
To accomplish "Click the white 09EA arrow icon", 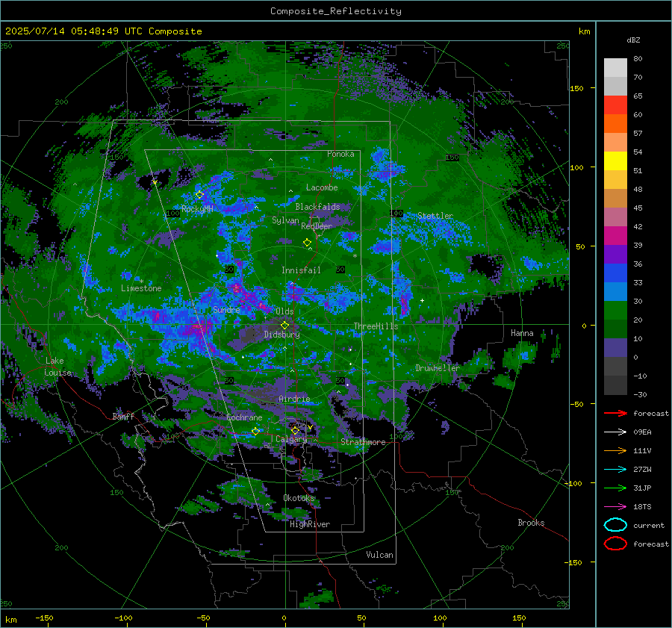I will pos(615,432).
